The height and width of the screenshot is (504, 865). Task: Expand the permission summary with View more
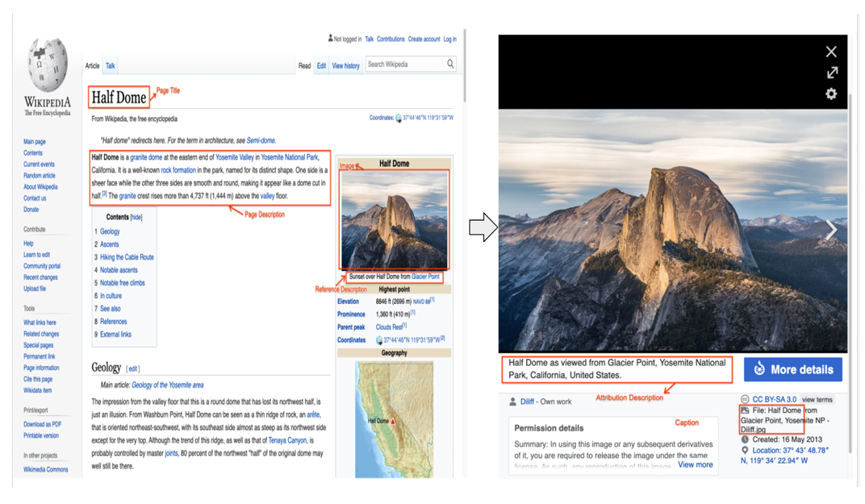(x=695, y=464)
